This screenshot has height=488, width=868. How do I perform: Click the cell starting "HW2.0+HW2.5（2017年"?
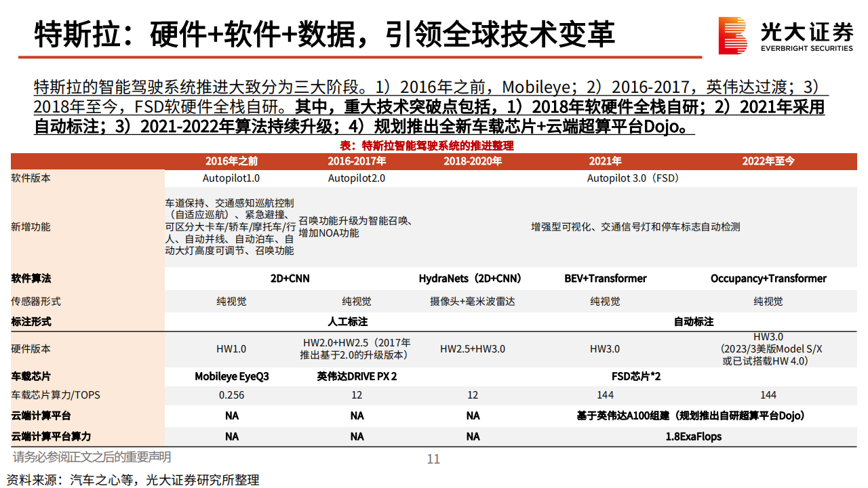click(356, 349)
